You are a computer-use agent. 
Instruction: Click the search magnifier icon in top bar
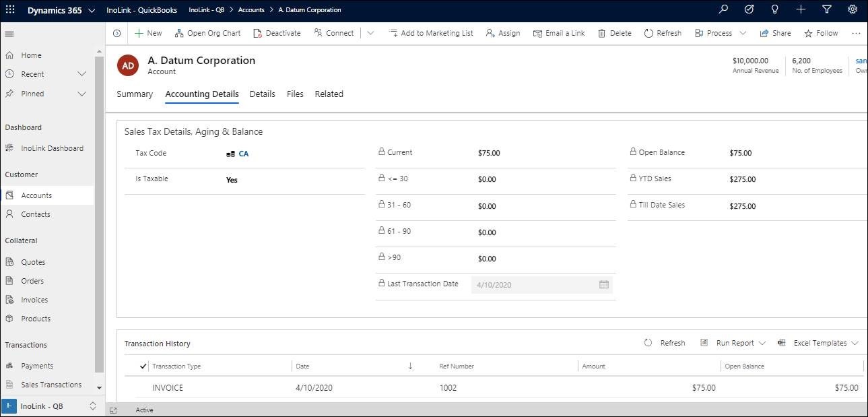(x=723, y=9)
